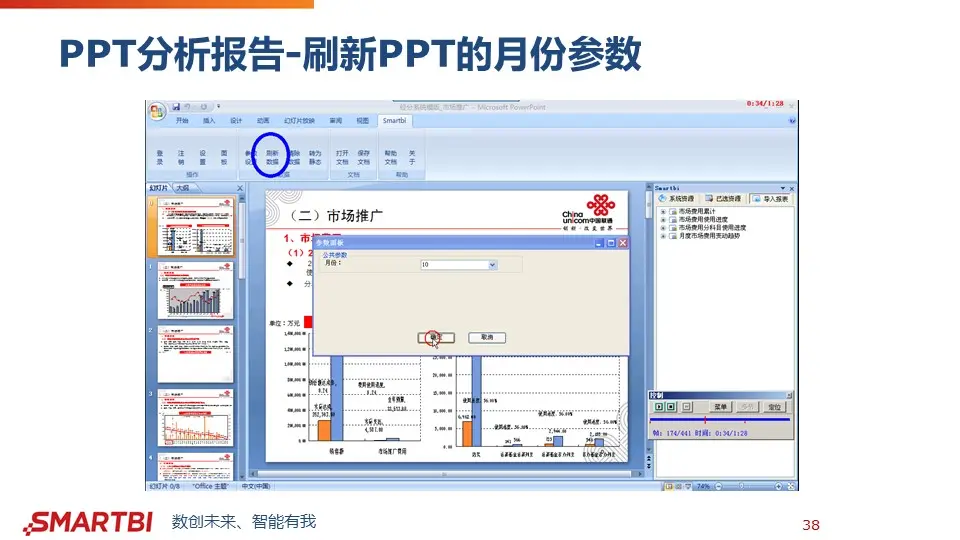Open the 幻灯片放映 ribbon tab

(x=299, y=121)
